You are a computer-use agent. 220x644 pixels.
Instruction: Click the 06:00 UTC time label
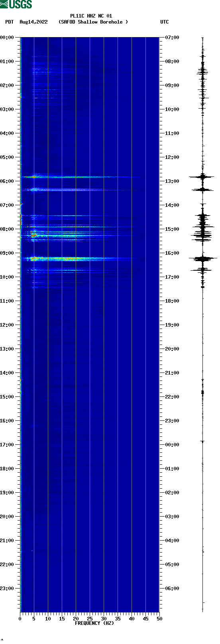[172, 589]
